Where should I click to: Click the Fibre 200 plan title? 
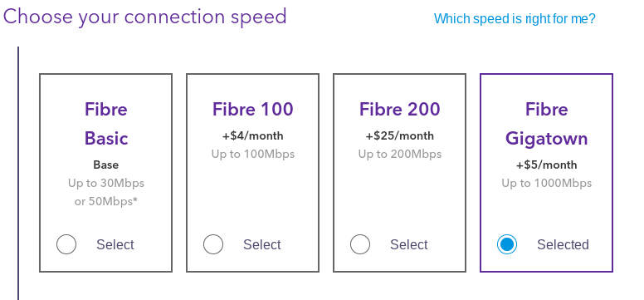(x=400, y=110)
